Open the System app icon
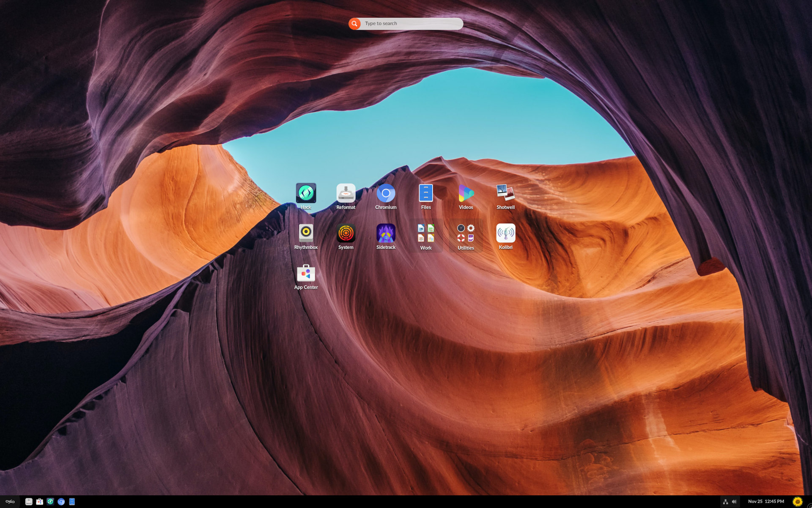This screenshot has width=812, height=508. point(346,233)
